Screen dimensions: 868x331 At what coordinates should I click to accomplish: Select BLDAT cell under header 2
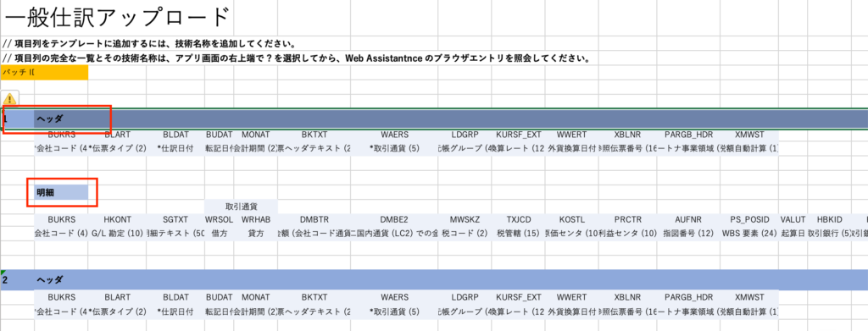175,297
